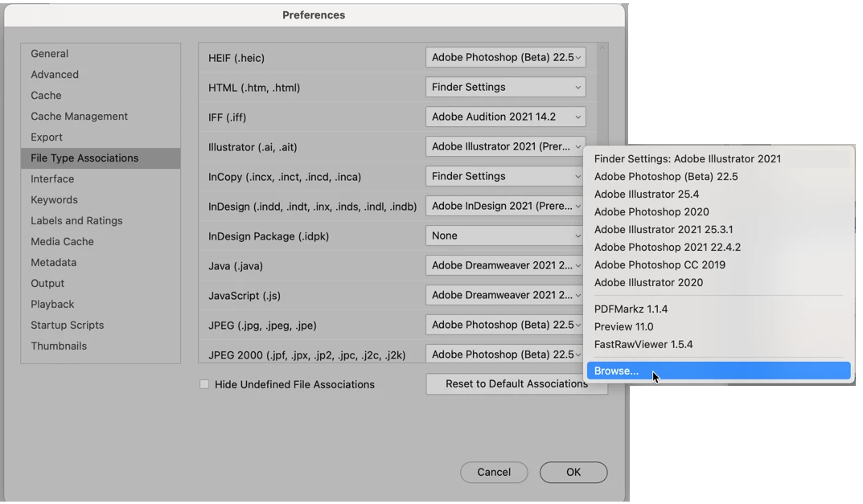The width and height of the screenshot is (863, 504).
Task: Expand the InCopy association dropdown
Action: [x=505, y=176]
